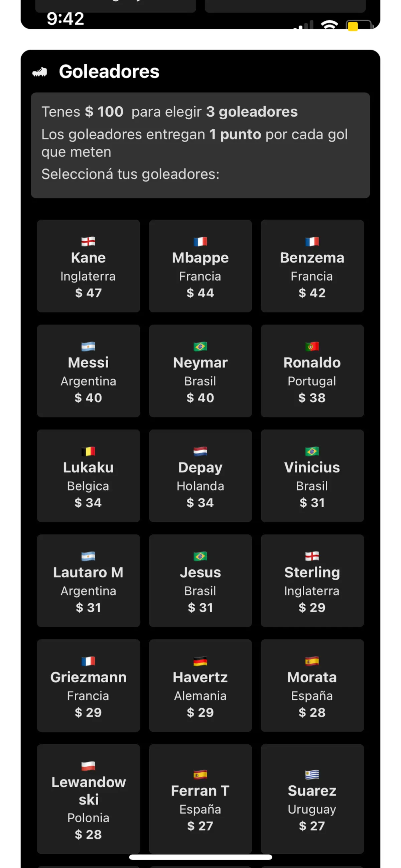Choose Lukaku from Belgica

point(88,476)
